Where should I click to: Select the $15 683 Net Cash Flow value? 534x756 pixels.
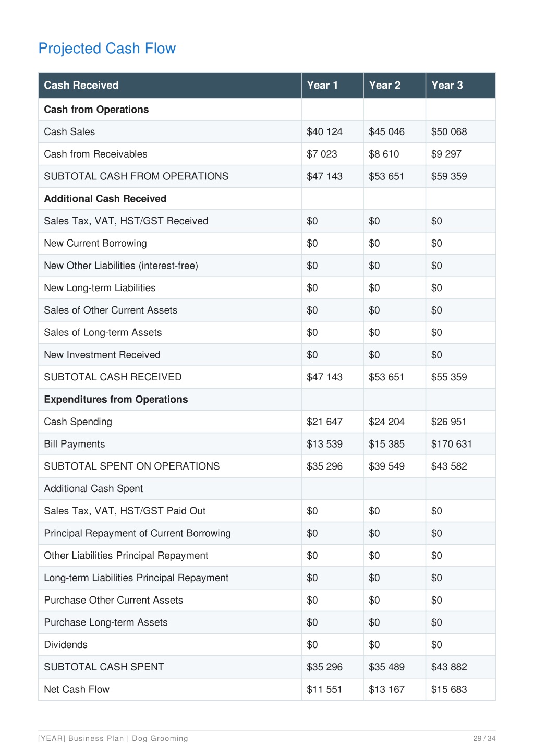click(x=449, y=689)
